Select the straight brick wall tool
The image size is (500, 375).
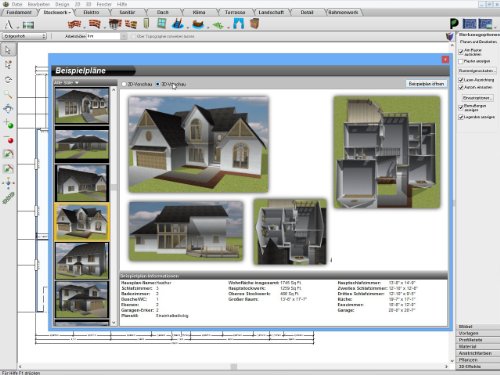pyautogui.click(x=74, y=24)
